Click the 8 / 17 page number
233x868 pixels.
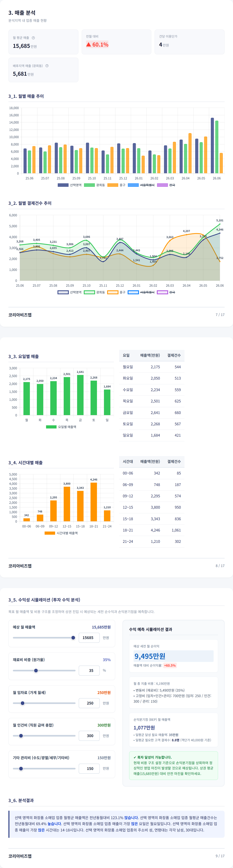tap(220, 566)
